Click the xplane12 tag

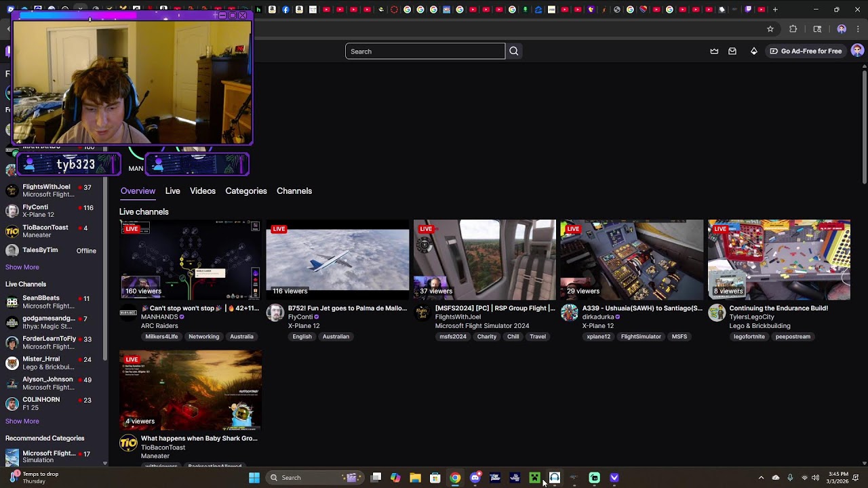[598, 337]
